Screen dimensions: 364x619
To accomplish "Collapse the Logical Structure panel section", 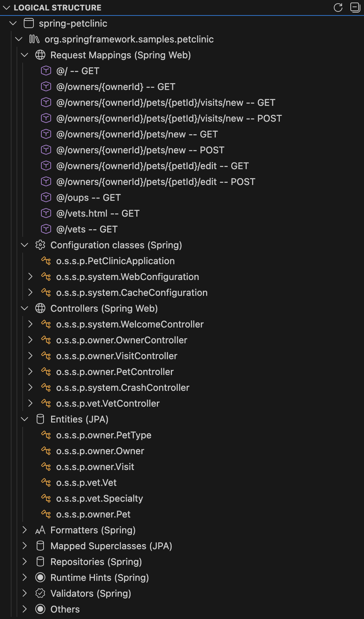I will (x=6, y=8).
